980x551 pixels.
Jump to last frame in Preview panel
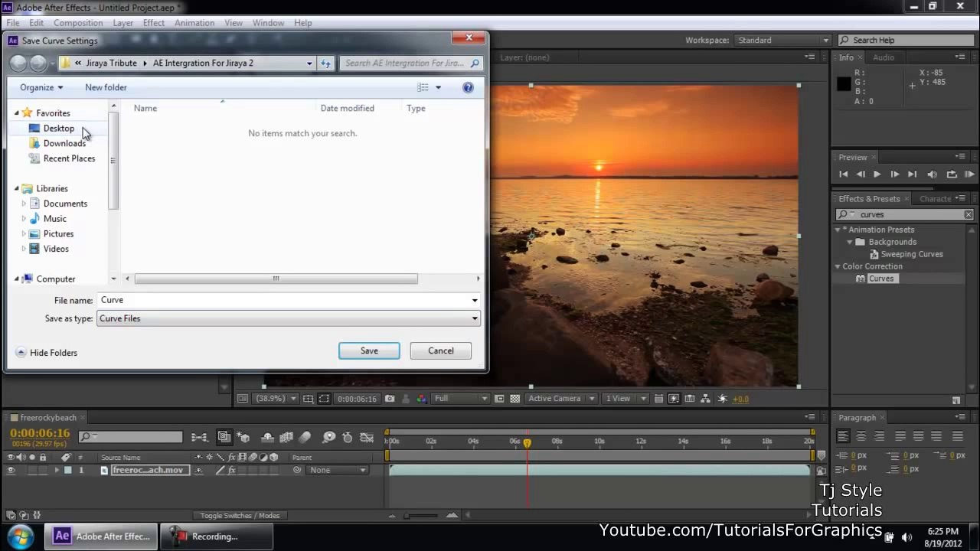point(912,174)
